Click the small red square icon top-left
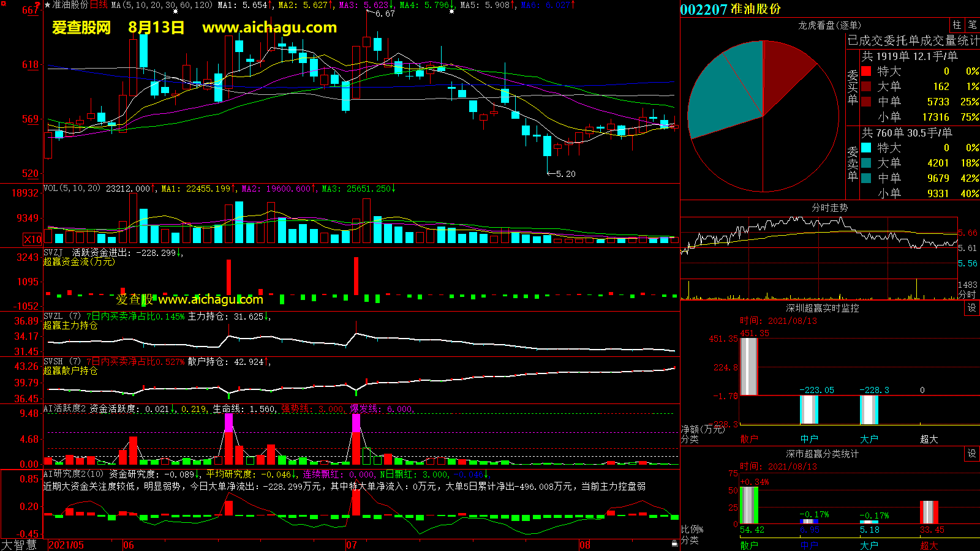Image resolution: width=980 pixels, height=551 pixels. (x=4, y=4)
